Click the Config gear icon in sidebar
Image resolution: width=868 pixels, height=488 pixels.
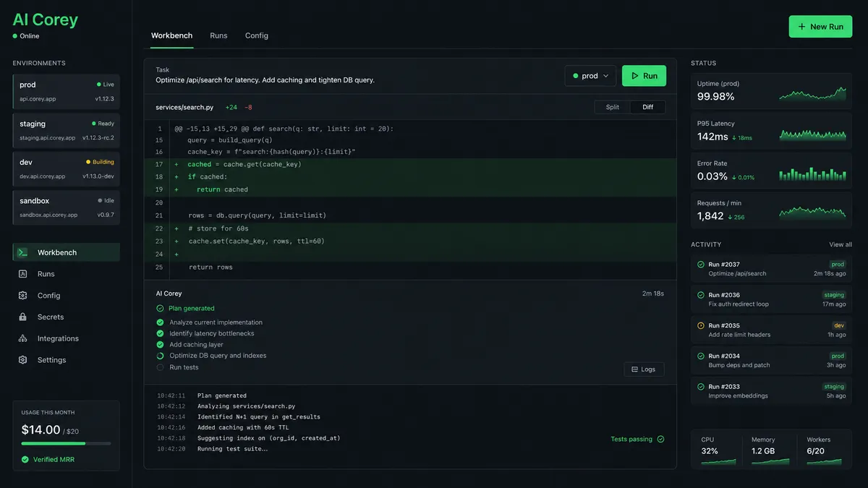pyautogui.click(x=22, y=296)
